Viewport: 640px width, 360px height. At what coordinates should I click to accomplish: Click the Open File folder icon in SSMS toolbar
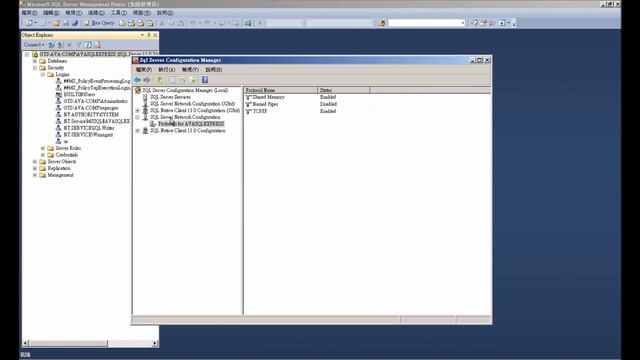[56, 23]
